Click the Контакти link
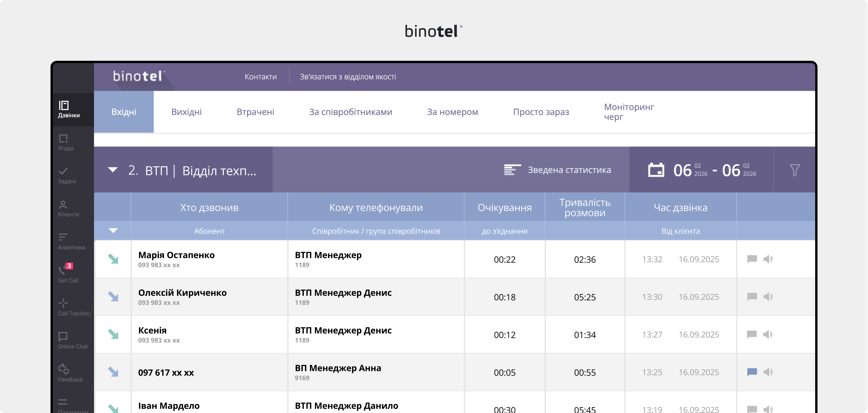Screen dimensions: 868x413 [260, 77]
